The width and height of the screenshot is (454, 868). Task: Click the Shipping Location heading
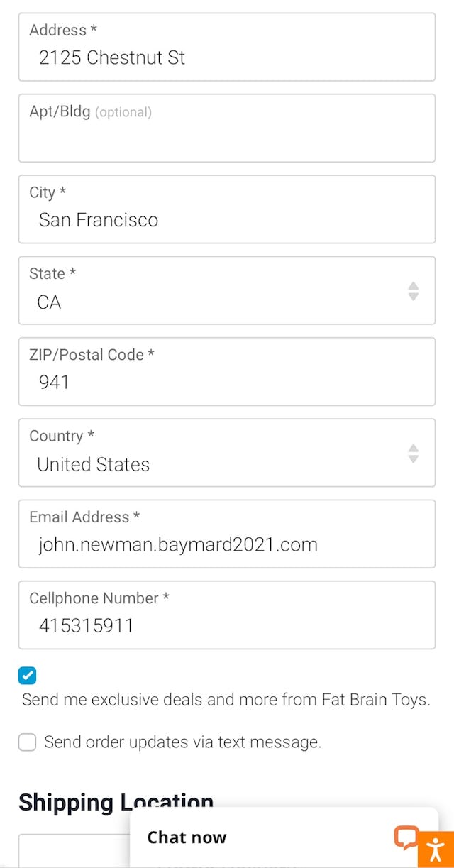(116, 802)
